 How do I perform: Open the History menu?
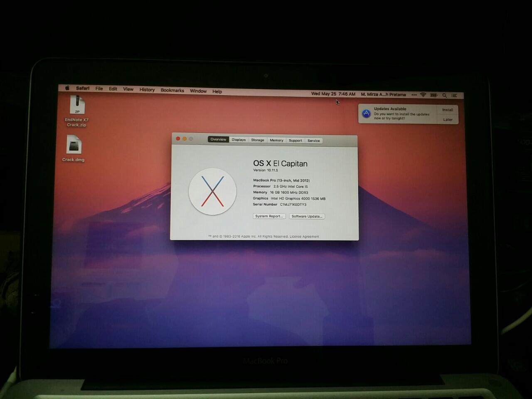click(147, 90)
